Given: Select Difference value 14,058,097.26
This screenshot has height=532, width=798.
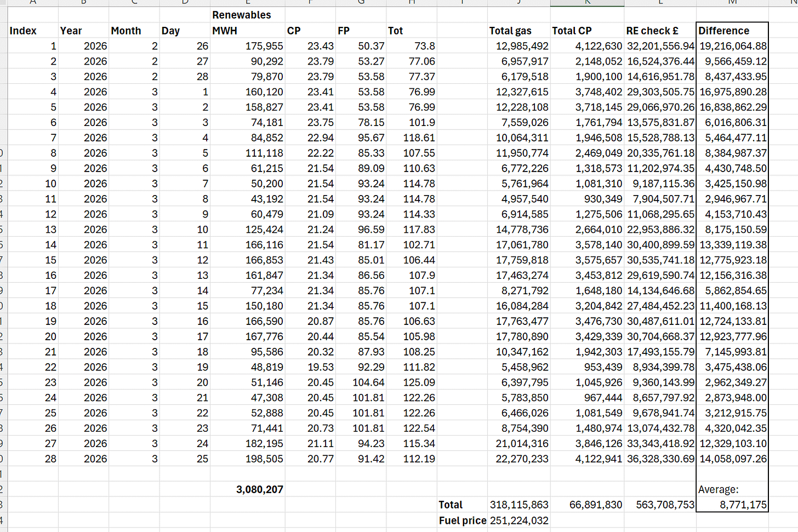Looking at the screenshot, I should point(732,459).
